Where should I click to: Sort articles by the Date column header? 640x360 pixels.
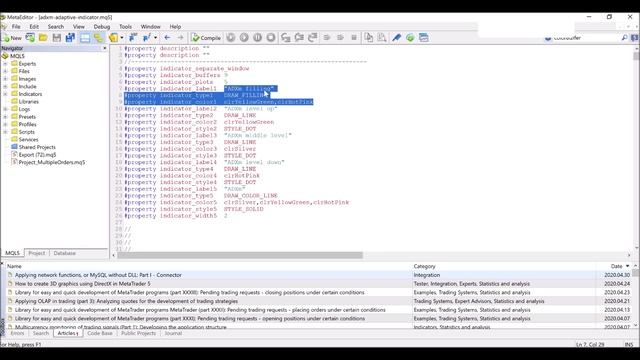click(x=616, y=266)
